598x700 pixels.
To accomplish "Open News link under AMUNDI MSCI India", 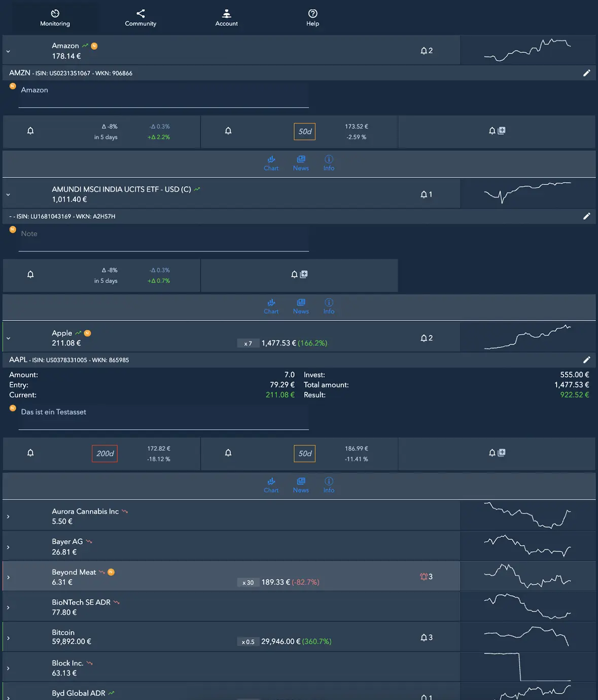I will [x=301, y=306].
